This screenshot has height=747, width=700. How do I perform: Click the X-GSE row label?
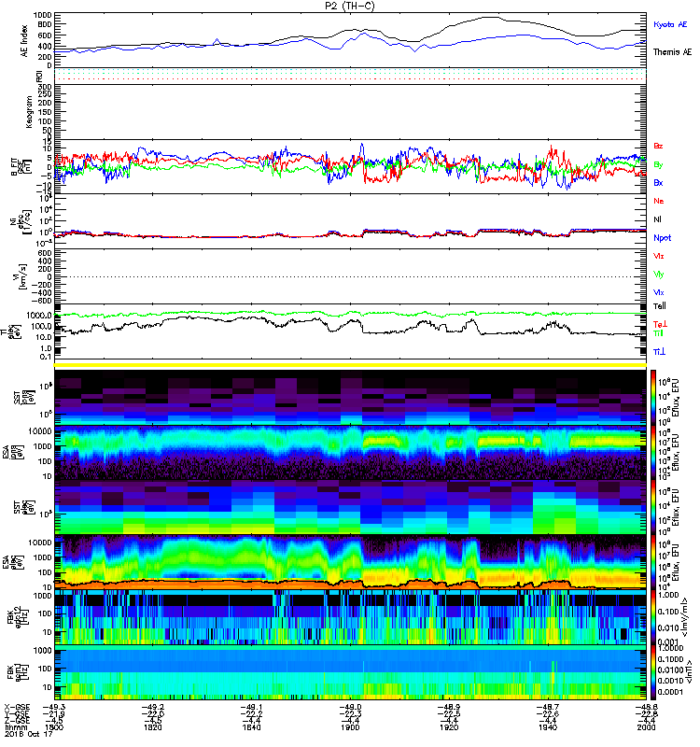[x=17, y=708]
